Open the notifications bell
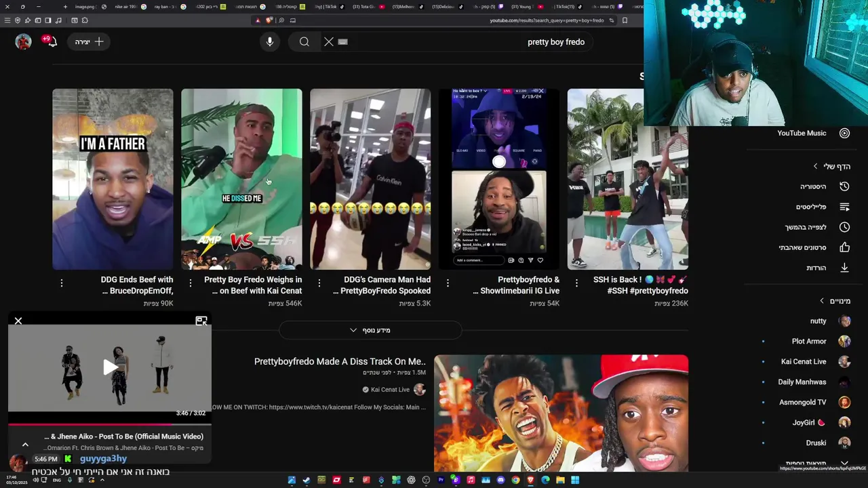 click(x=52, y=42)
